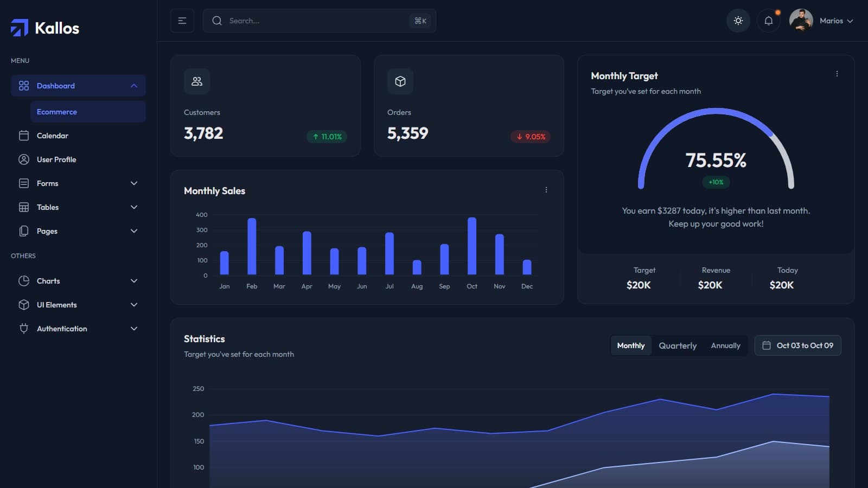868x488 pixels.
Task: Select the Ecommerce submenu item
Action: [88, 112]
